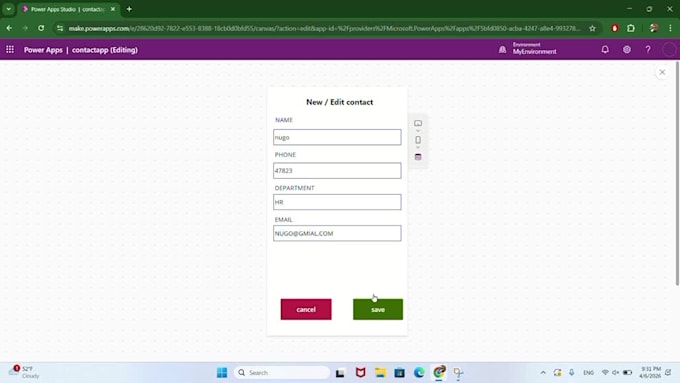Open the Power Apps app launcher grid
Viewport: 680px width, 383px height.
click(10, 50)
